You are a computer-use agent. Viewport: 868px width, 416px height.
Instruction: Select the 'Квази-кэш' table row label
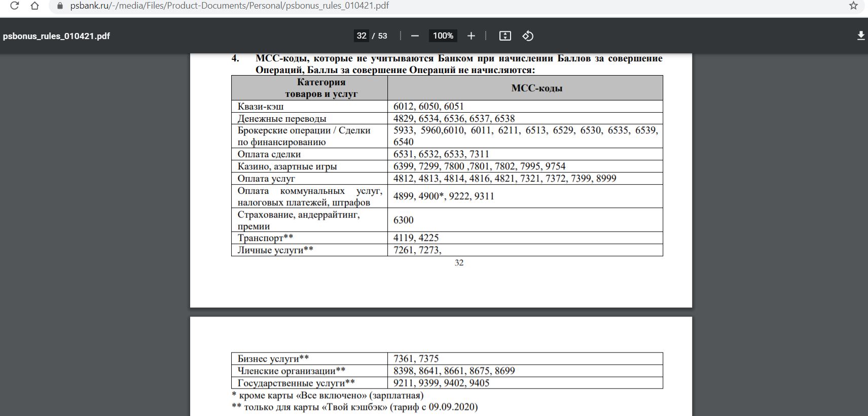point(261,107)
